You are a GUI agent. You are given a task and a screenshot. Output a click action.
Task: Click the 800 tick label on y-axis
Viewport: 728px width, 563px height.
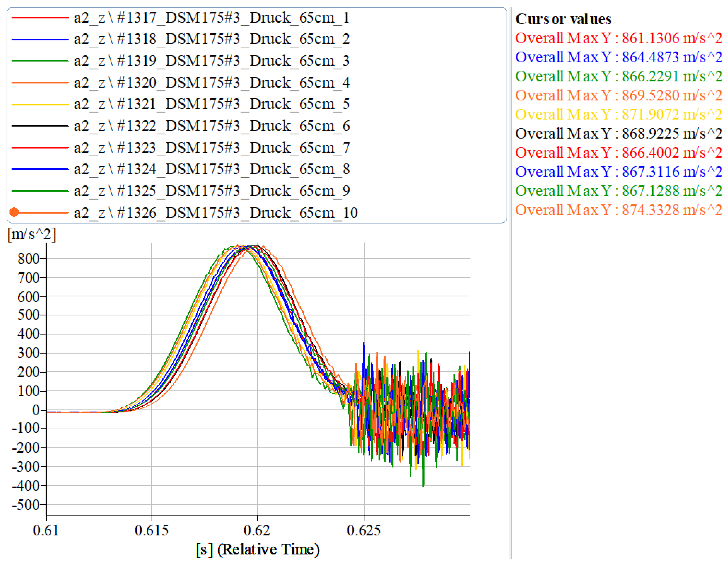pos(29,259)
